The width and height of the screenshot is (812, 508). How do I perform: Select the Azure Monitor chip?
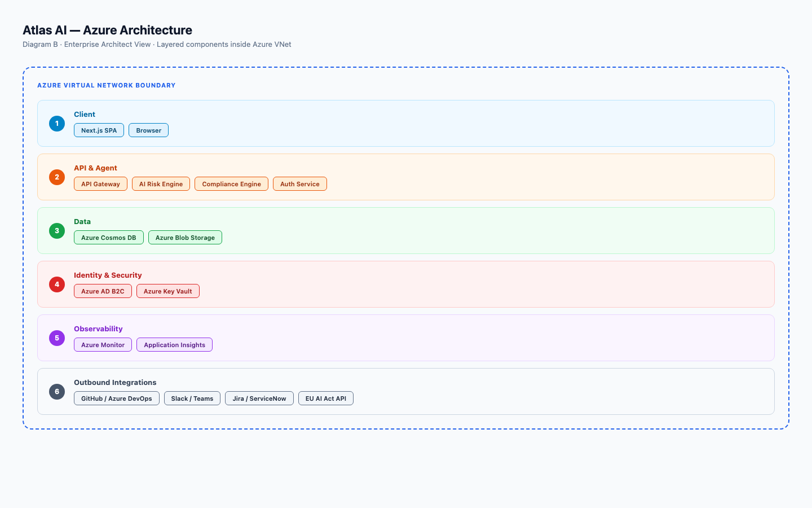pyautogui.click(x=103, y=345)
